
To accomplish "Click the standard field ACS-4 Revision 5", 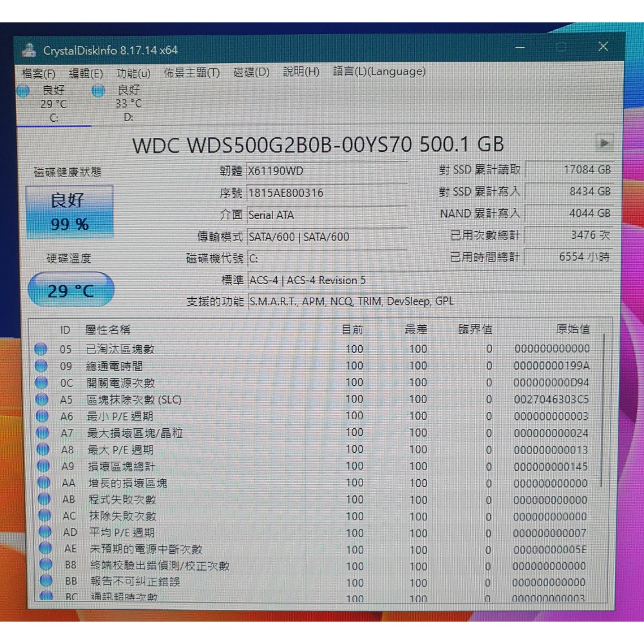I will [429, 281].
